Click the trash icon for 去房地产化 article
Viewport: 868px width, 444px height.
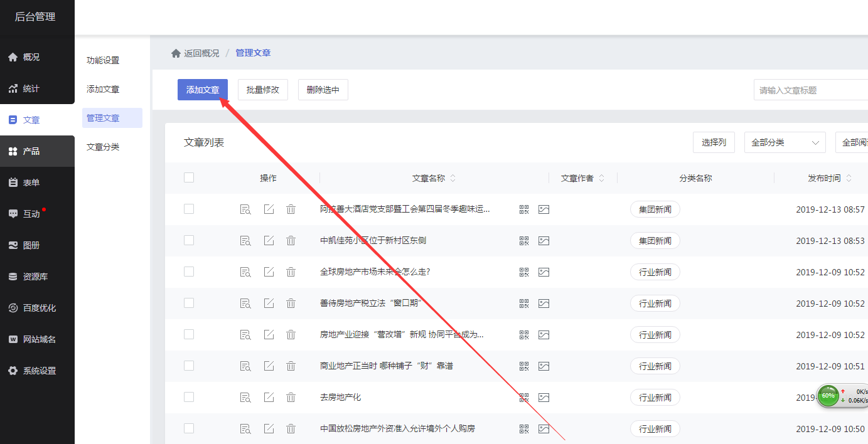[x=291, y=398]
